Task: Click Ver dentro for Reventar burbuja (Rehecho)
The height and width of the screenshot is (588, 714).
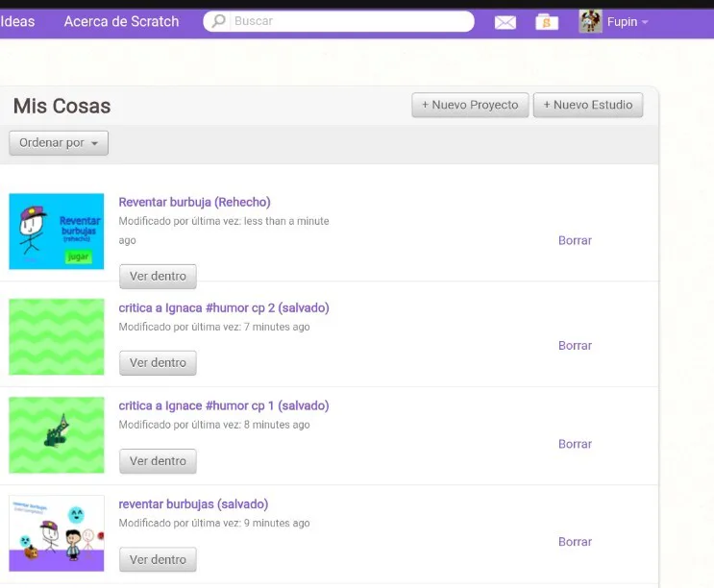Action: pyautogui.click(x=158, y=277)
